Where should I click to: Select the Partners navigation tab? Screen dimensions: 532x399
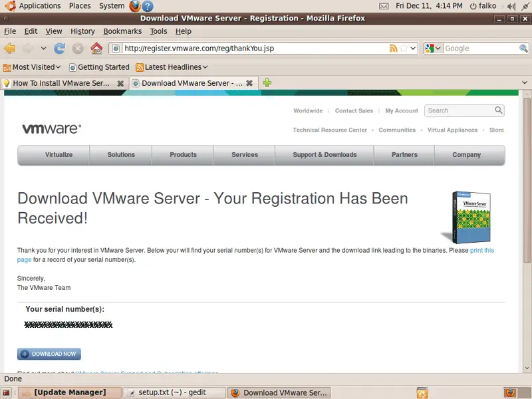pos(404,155)
